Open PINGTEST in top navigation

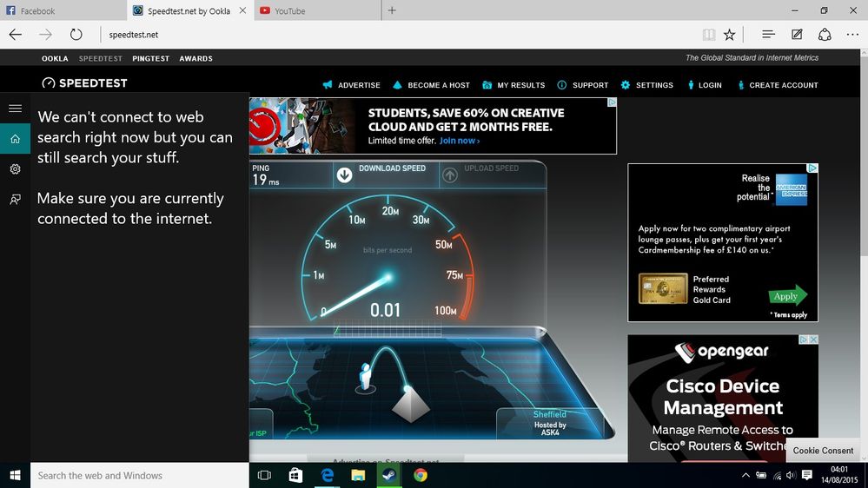coord(150,58)
